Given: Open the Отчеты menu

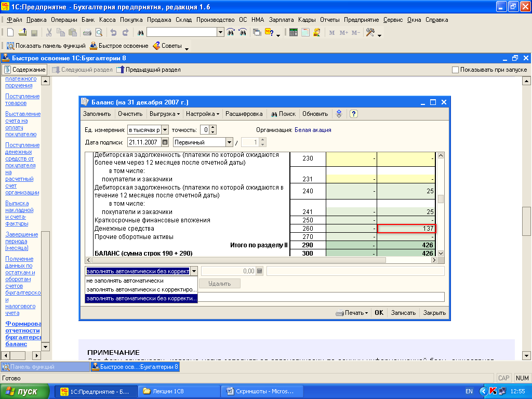Looking at the screenshot, I should [330, 20].
